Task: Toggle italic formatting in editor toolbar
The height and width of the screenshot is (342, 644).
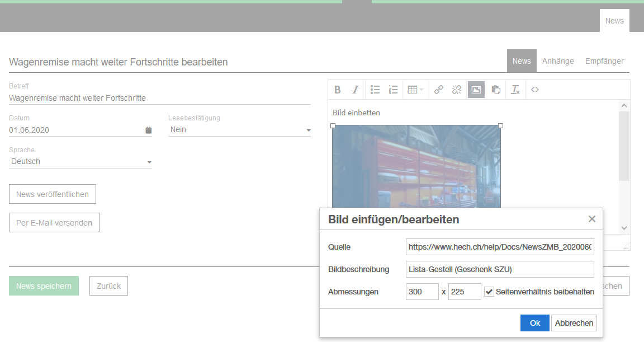Action: (x=355, y=90)
